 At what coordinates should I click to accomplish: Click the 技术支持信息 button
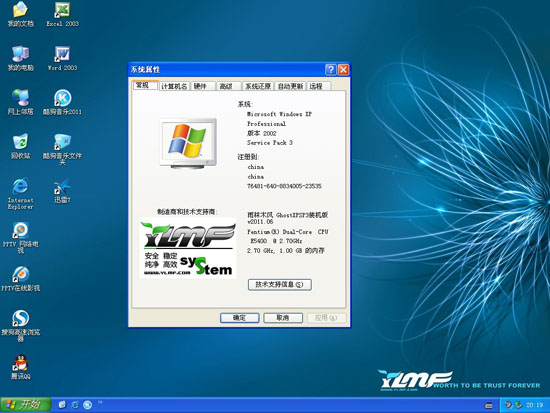[x=280, y=285]
